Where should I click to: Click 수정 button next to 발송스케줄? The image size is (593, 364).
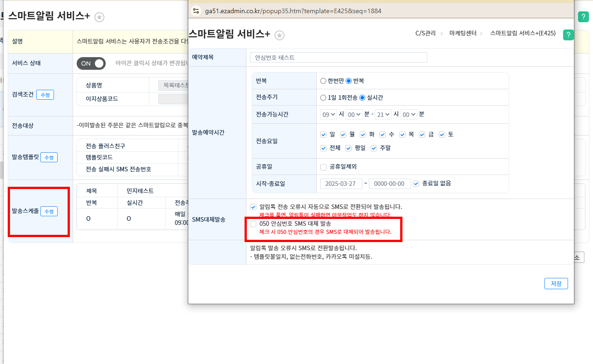[x=49, y=211]
